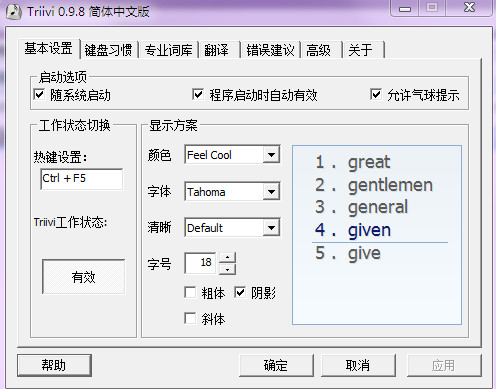
Task: Select preview entry "1. great"
Action: pyautogui.click(x=353, y=162)
